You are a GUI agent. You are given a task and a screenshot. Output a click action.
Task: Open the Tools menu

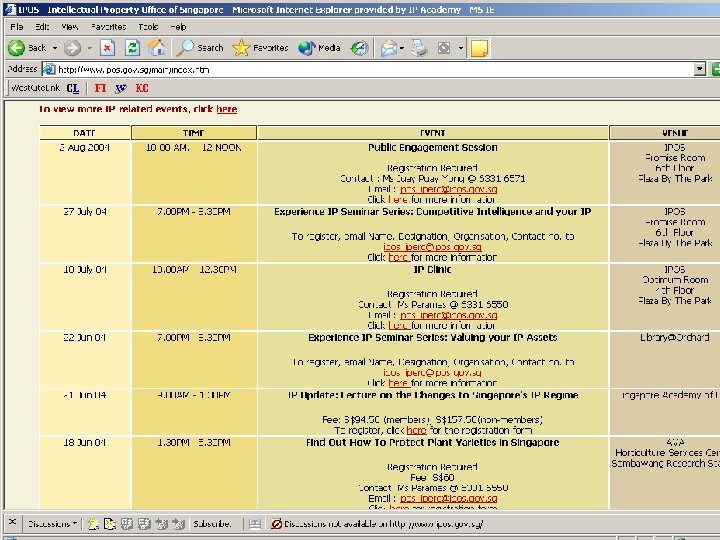click(148, 27)
